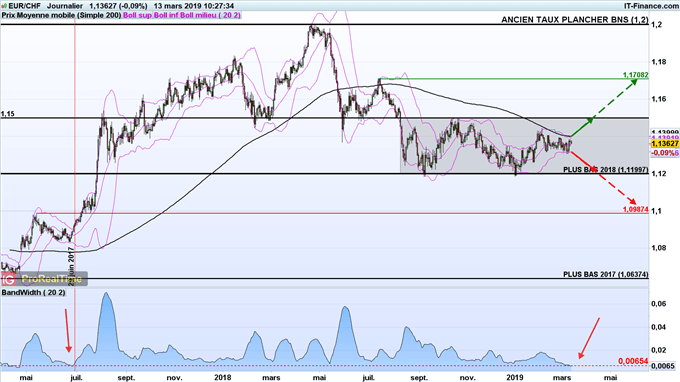Click the 1,18 price axis value
The height and width of the screenshot is (382, 680).
coord(659,62)
